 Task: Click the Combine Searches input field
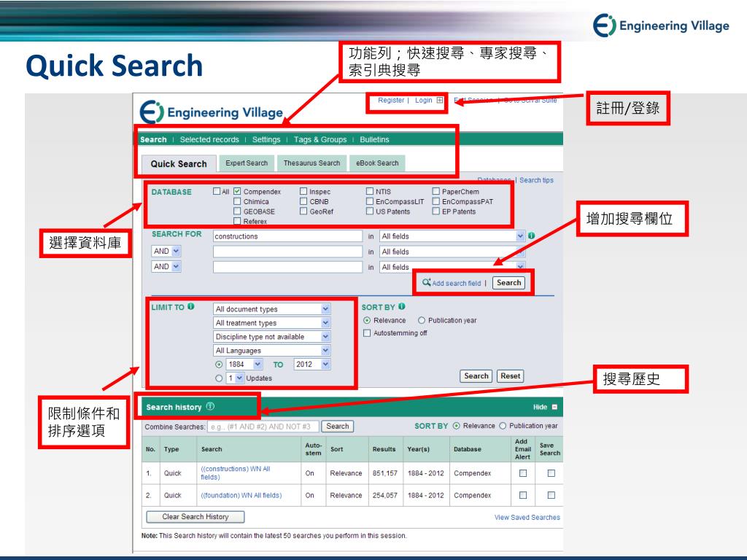263,426
